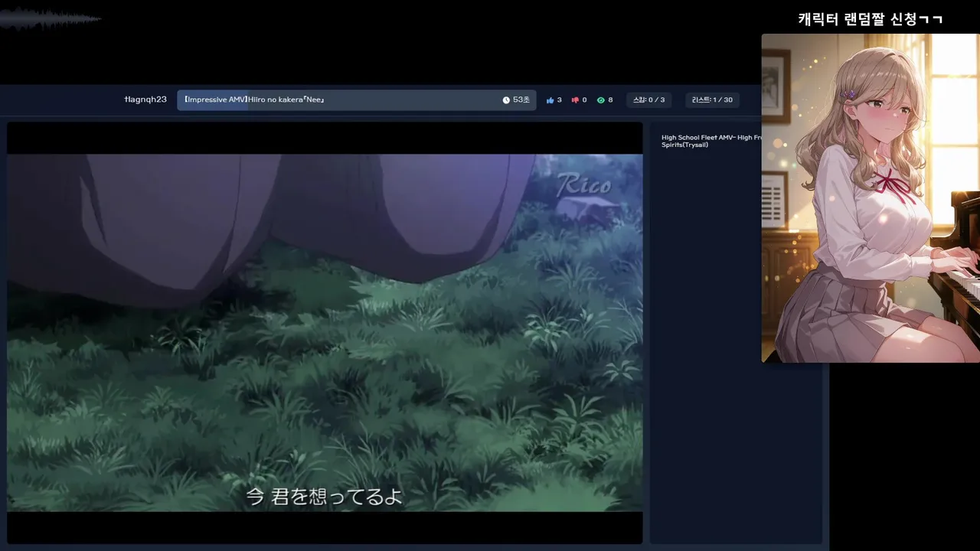Click the green eye viewers icon
Viewport: 980px width, 551px height.
tap(600, 100)
